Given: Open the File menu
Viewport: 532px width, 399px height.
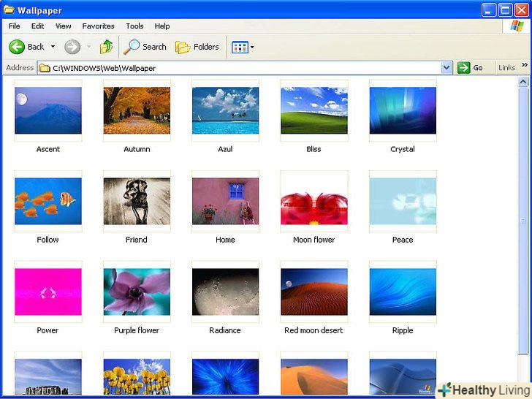Looking at the screenshot, I should coord(15,26).
